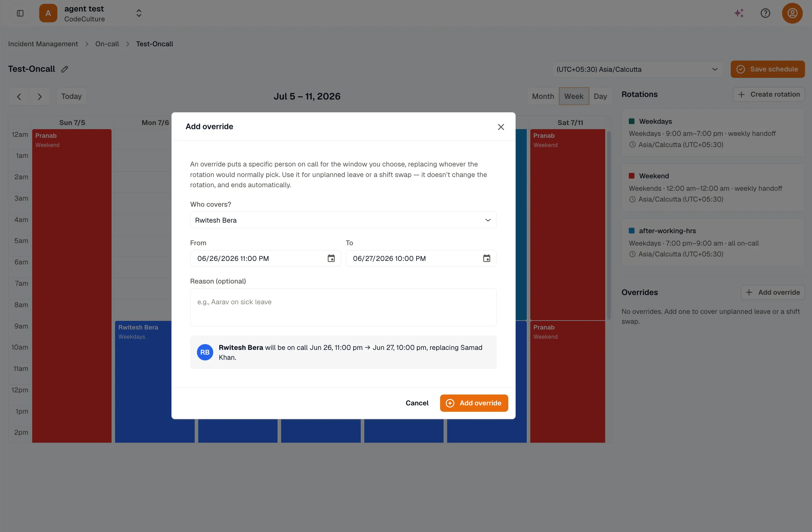The width and height of the screenshot is (812, 532).
Task: Click the To date-time field
Action: pyautogui.click(x=421, y=258)
